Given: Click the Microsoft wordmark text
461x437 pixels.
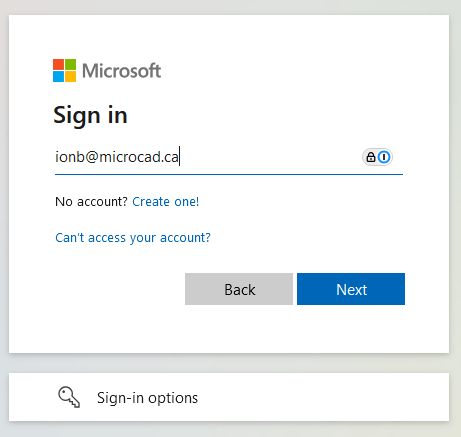Looking at the screenshot, I should [122, 71].
